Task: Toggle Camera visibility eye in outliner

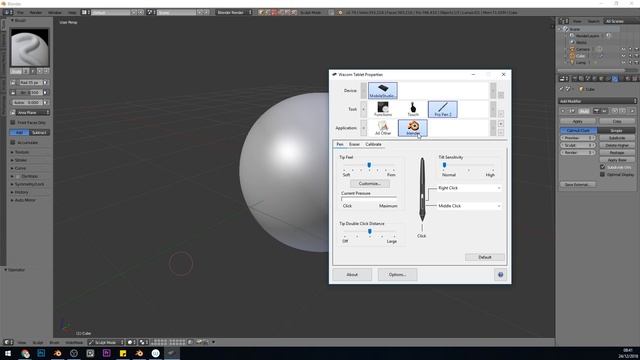Action: [x=623, y=49]
